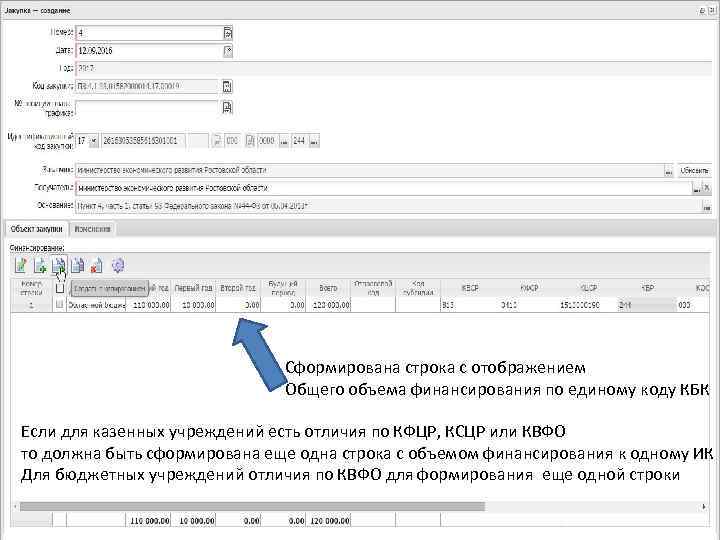The height and width of the screenshot is (540, 720).
Task: Open the calendar icon beside the Дата field
Action: tap(228, 51)
